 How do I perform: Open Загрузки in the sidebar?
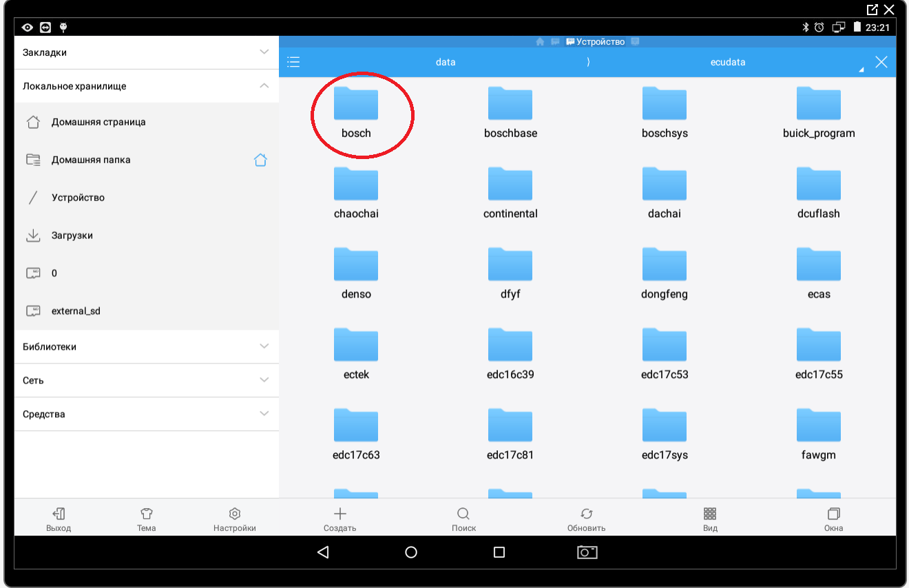pos(147,235)
